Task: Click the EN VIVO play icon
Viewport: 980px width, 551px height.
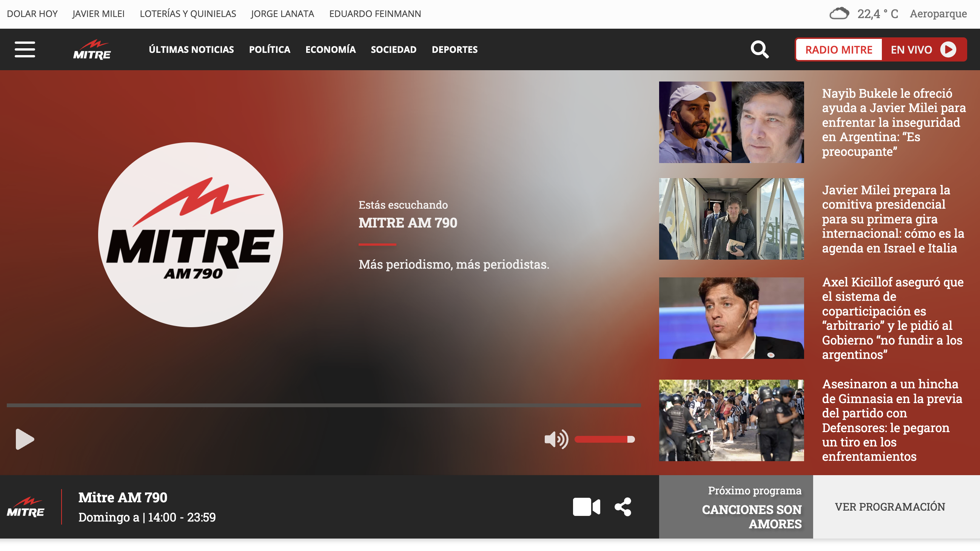Action: pos(948,49)
